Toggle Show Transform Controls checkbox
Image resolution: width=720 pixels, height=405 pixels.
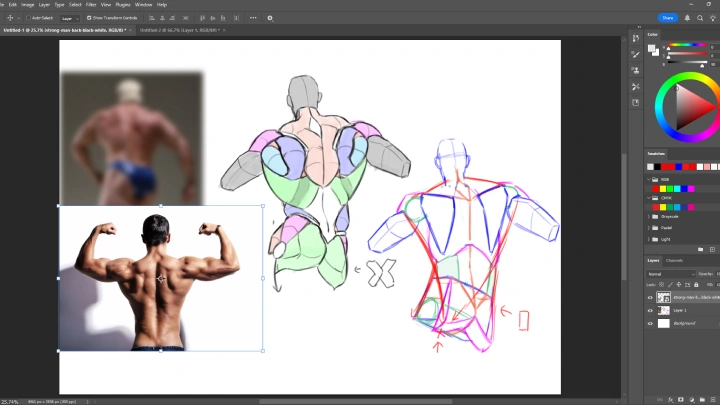(89, 18)
